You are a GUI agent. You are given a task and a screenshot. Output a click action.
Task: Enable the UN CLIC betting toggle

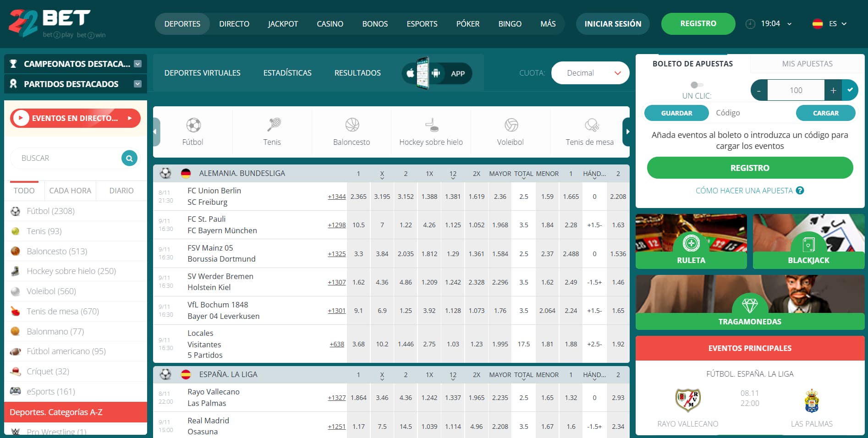coord(697,84)
